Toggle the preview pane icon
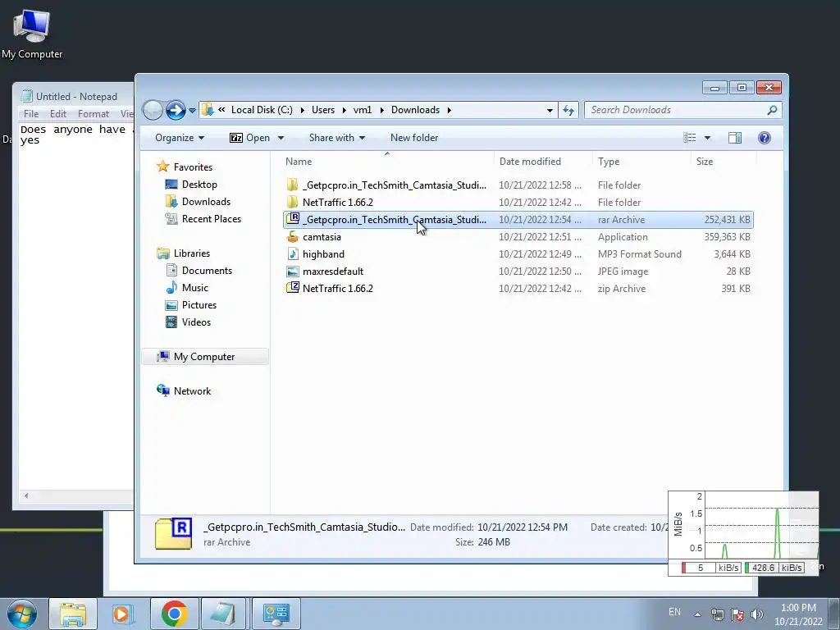The width and height of the screenshot is (840, 630). (x=735, y=138)
